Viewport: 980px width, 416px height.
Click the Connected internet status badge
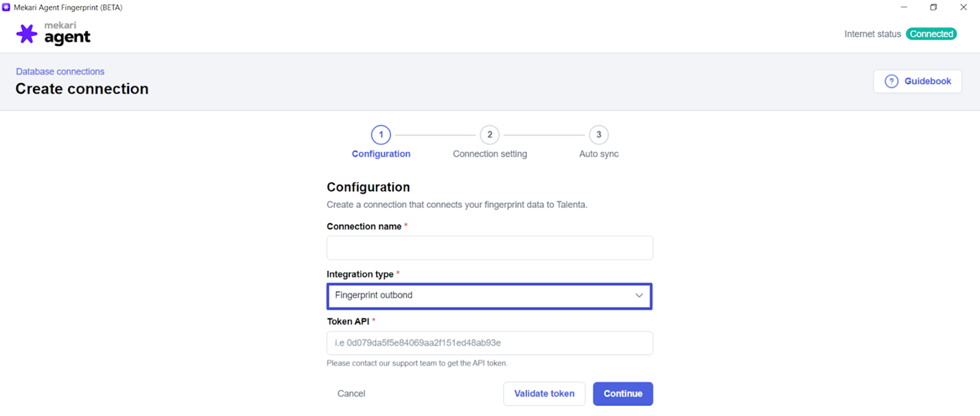pyautogui.click(x=931, y=34)
